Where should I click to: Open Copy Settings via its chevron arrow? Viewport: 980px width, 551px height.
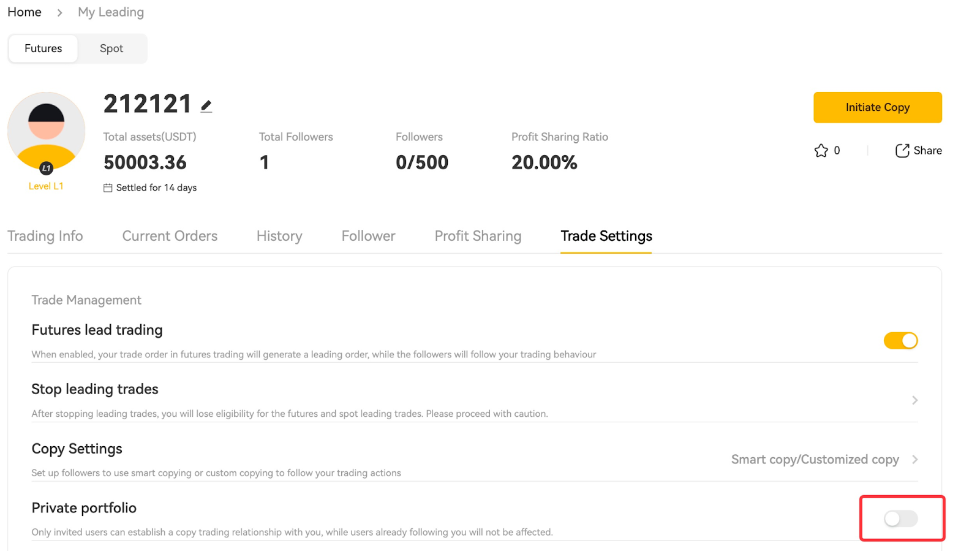(x=914, y=460)
